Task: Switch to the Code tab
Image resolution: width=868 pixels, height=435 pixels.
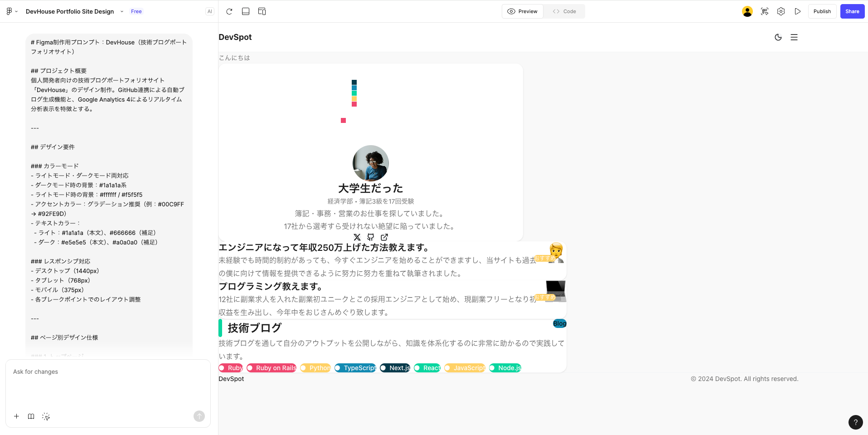Action: point(563,11)
